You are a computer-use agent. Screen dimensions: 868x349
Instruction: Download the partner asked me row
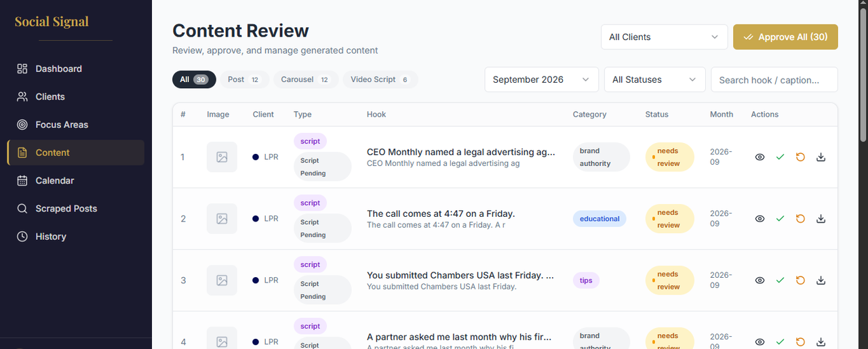pos(821,342)
